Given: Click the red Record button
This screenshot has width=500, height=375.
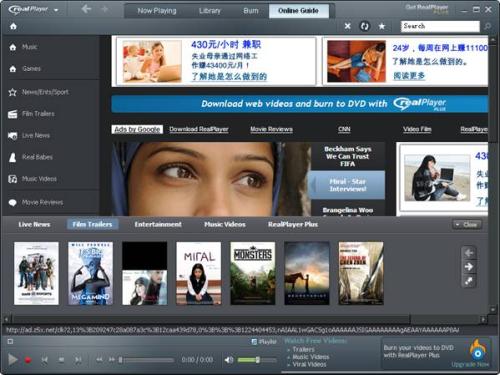Looking at the screenshot, I should tap(28, 360).
